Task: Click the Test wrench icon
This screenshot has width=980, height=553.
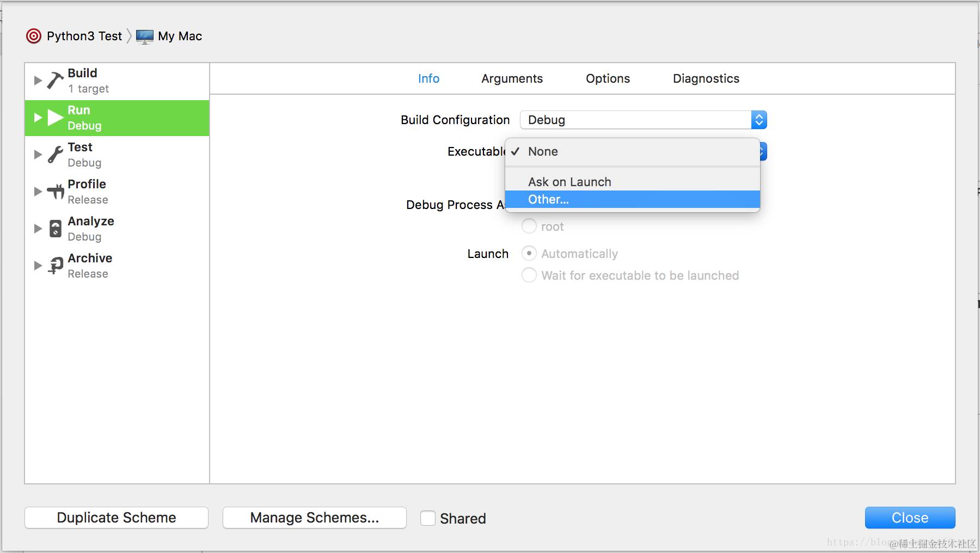Action: pyautogui.click(x=55, y=155)
